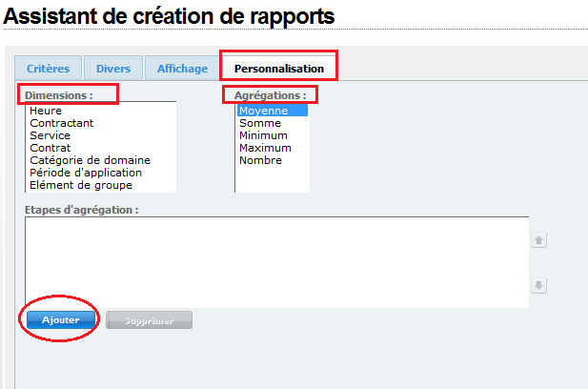Screen dimensions: 588x389
Task: Move aggregation step up with arrow icon
Action: click(x=538, y=240)
